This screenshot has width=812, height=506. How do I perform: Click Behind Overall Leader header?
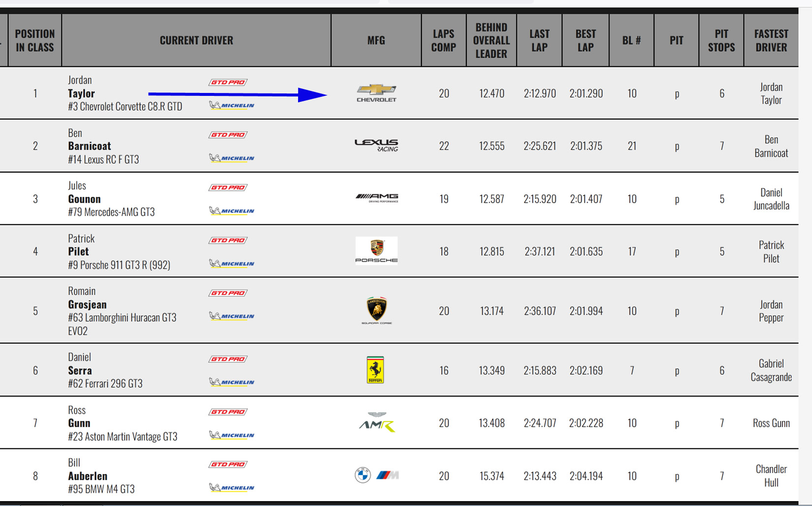pos(491,40)
